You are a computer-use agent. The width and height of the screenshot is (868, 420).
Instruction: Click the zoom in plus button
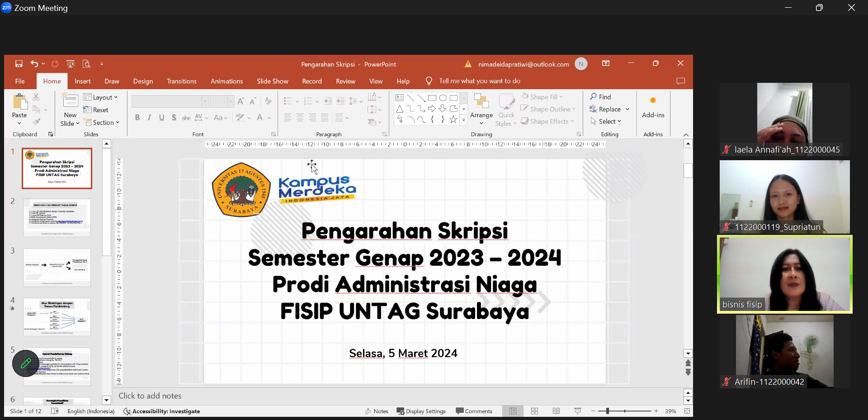(x=656, y=411)
